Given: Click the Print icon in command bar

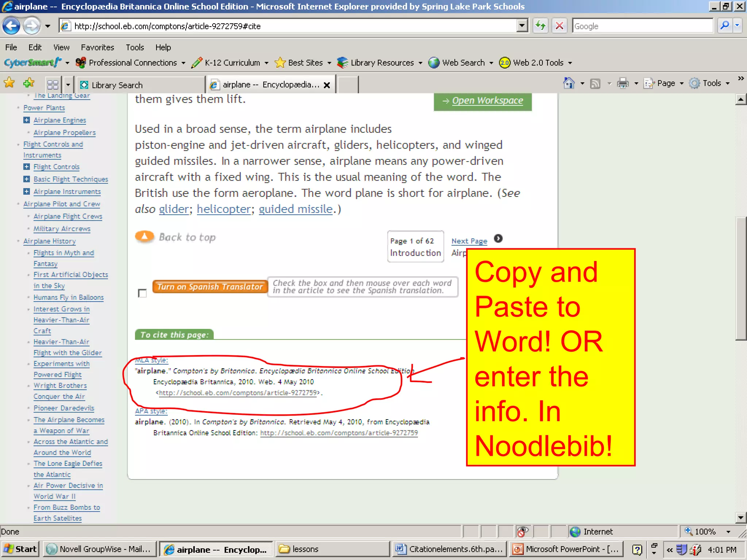Looking at the screenshot, I should pyautogui.click(x=623, y=83).
